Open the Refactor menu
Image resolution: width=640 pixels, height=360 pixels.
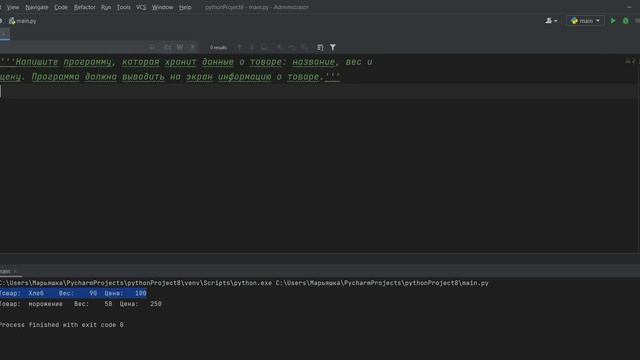[x=84, y=7]
